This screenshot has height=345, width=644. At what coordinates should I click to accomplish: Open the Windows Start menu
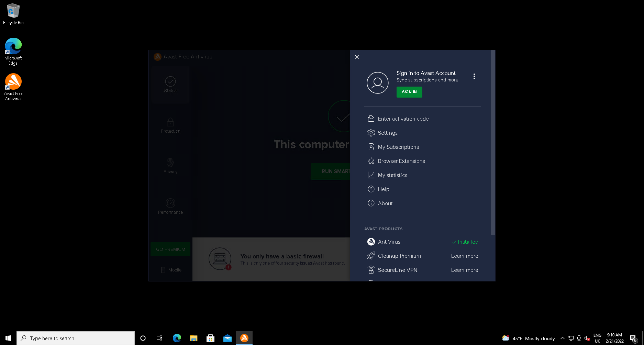(8, 338)
